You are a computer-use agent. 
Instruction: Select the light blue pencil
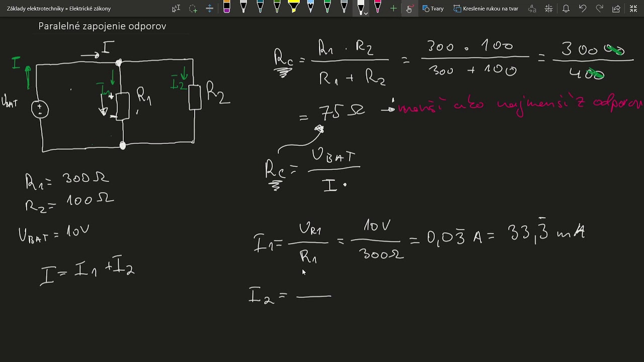[310, 8]
